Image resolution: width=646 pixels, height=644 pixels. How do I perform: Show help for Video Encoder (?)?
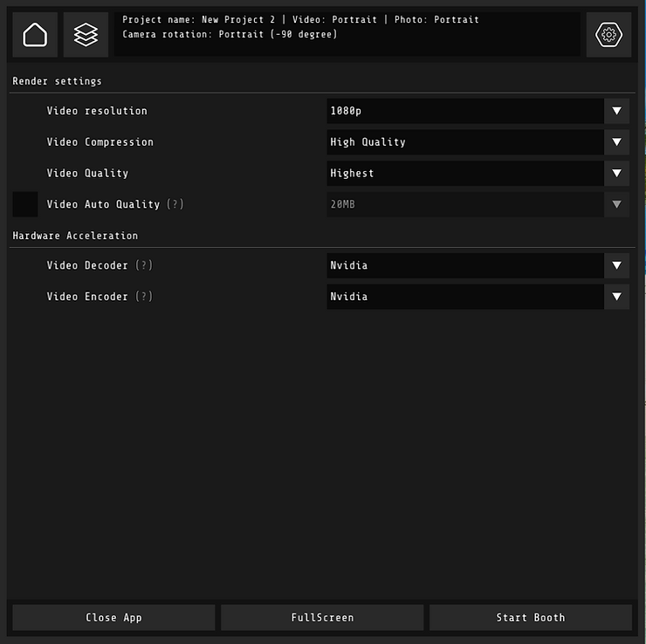(144, 297)
